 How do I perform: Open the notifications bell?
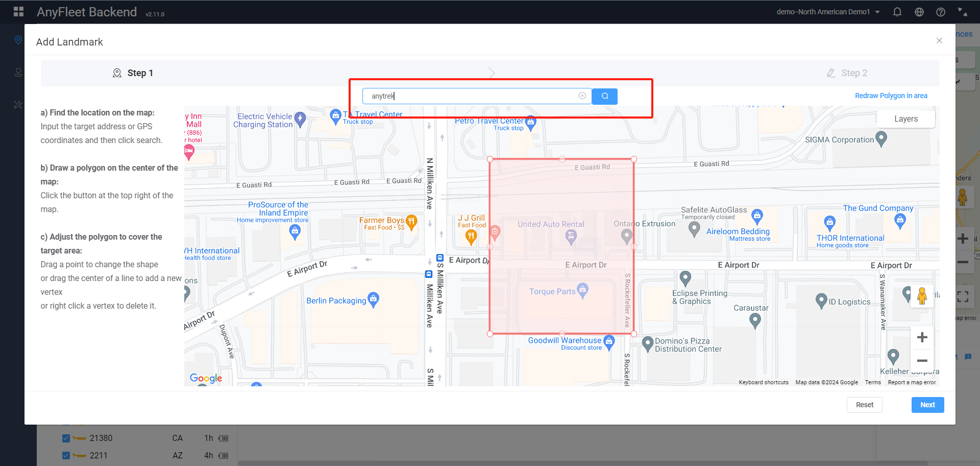[x=897, y=12]
